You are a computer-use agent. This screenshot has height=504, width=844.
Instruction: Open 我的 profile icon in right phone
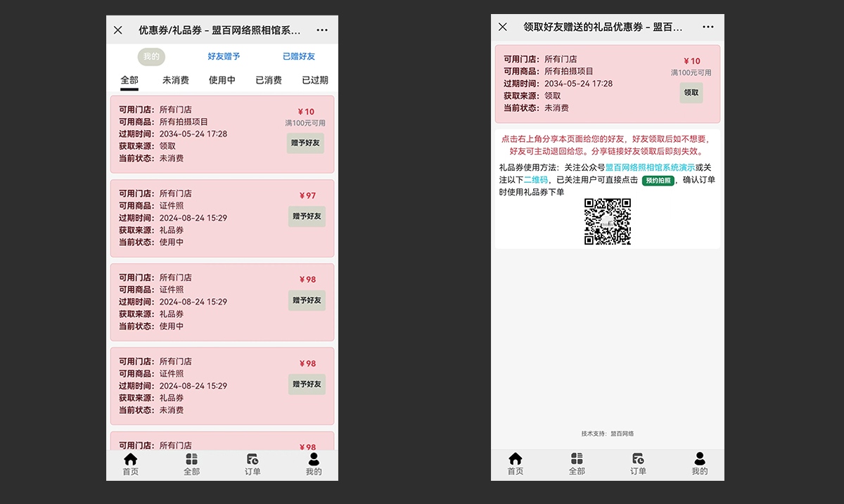(699, 459)
